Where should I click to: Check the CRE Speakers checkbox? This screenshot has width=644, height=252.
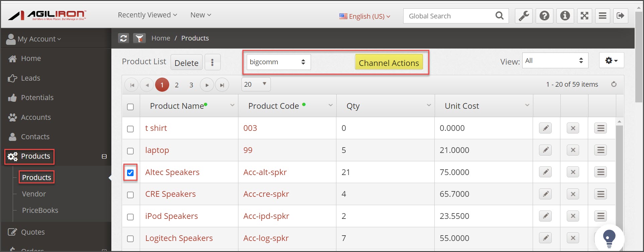point(130,195)
